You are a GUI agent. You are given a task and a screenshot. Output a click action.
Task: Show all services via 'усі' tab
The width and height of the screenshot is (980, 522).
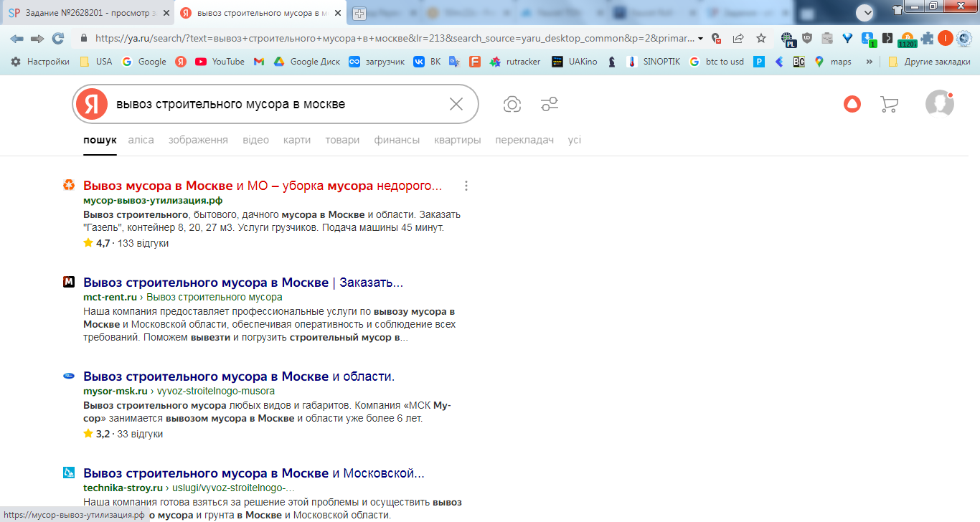[575, 140]
